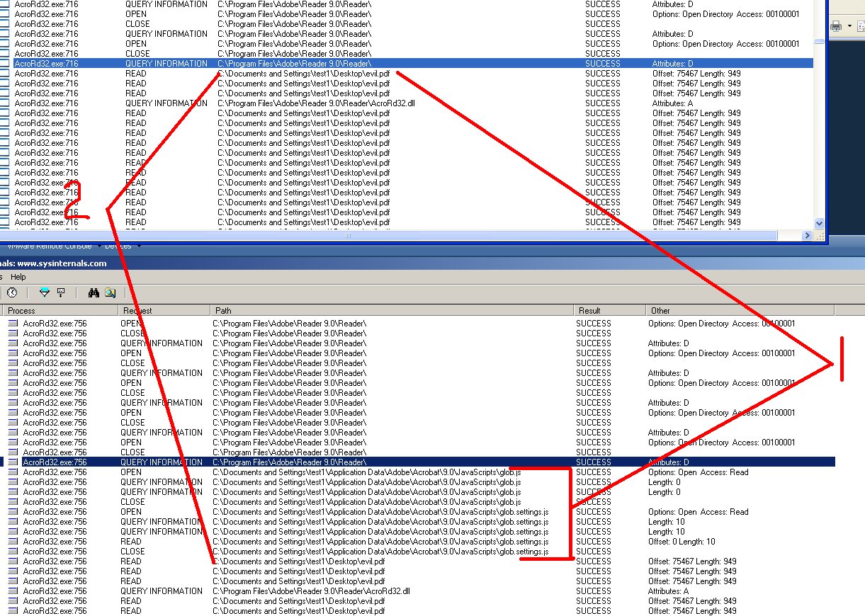Sort by the Request column header
Screen dimensions: 865x616
(x=164, y=310)
